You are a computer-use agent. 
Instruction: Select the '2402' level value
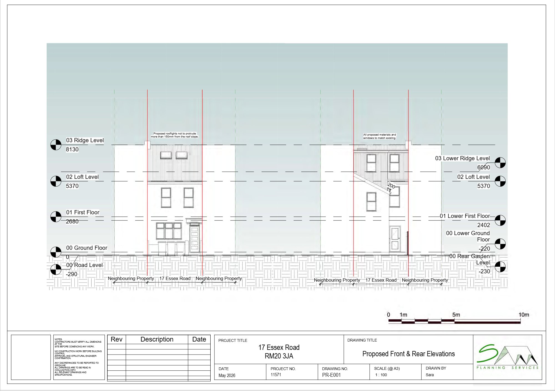484,225
